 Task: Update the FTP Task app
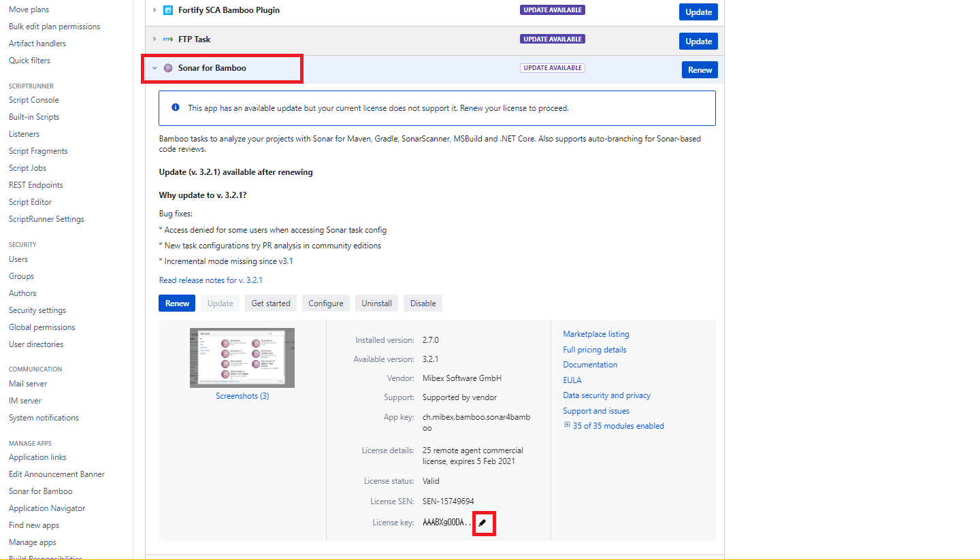[698, 42]
